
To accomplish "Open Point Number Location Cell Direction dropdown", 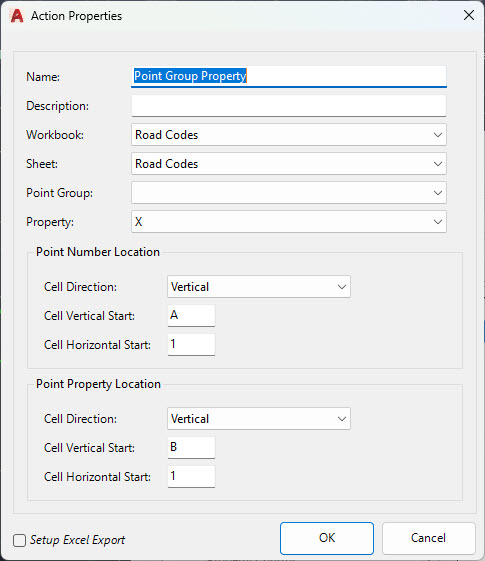I will pos(259,287).
